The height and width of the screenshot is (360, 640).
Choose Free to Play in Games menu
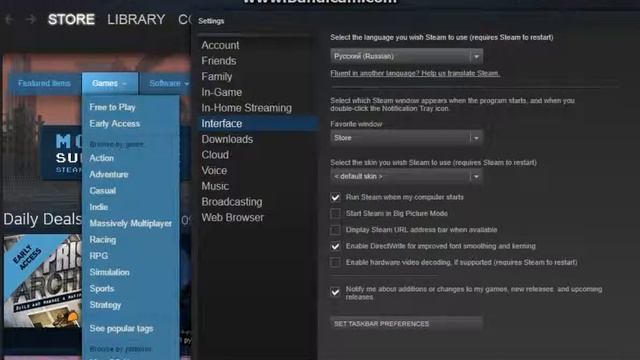coord(112,107)
